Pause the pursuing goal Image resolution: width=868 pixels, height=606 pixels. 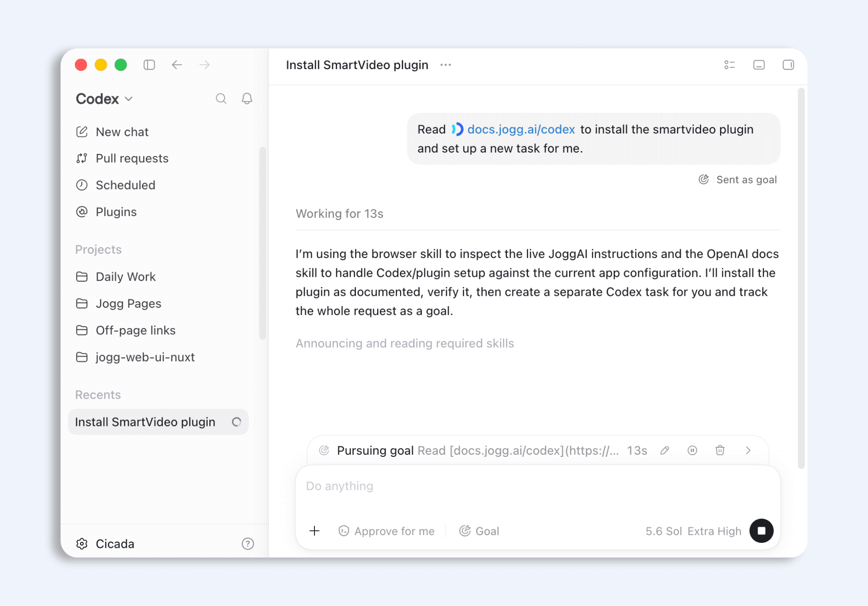[x=692, y=450]
